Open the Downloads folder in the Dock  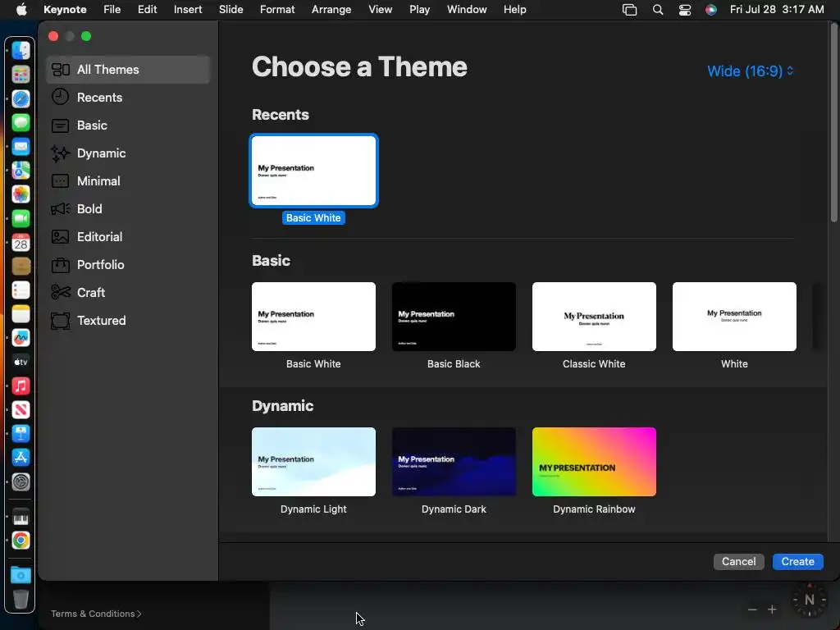pos(21,575)
